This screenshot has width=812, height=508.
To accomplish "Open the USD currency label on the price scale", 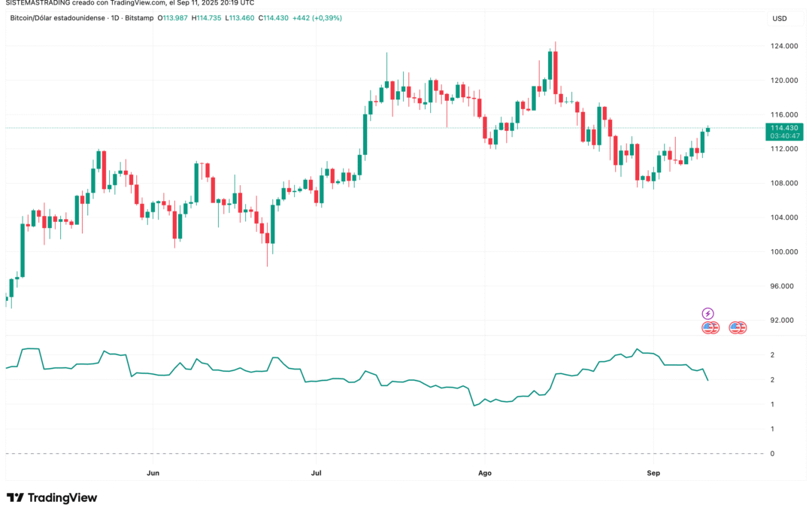I will click(780, 18).
